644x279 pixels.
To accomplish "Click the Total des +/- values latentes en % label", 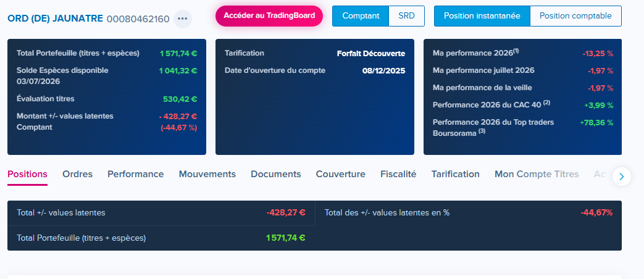I will tap(387, 212).
